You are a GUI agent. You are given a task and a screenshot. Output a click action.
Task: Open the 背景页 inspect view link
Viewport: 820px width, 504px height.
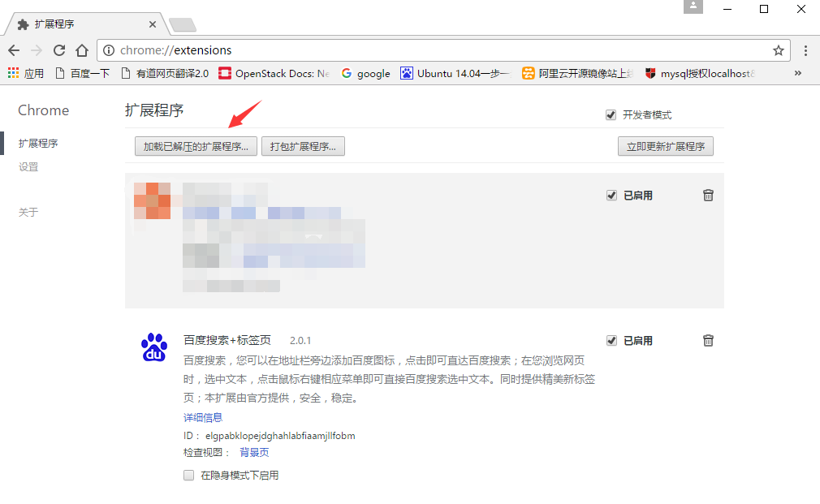click(x=254, y=452)
